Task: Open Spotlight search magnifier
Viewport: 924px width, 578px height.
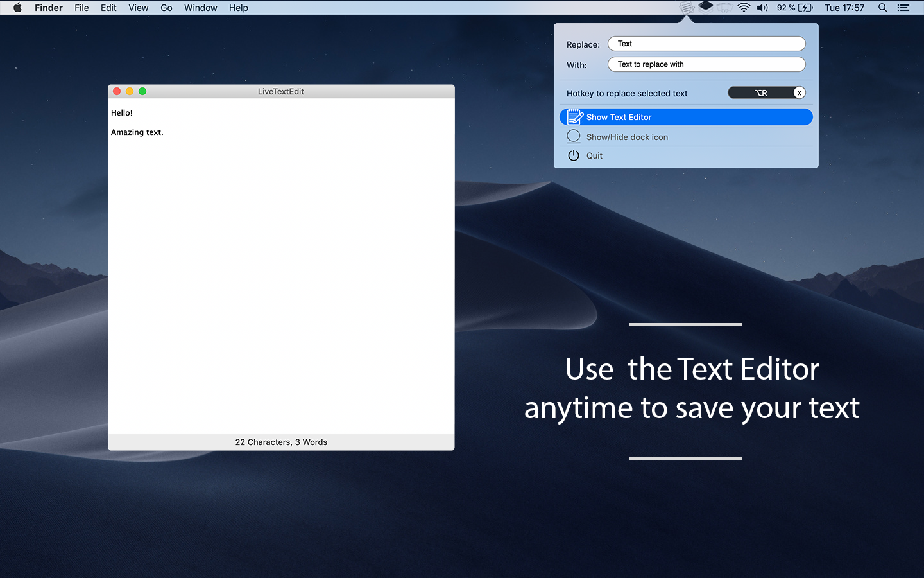Action: pos(883,8)
